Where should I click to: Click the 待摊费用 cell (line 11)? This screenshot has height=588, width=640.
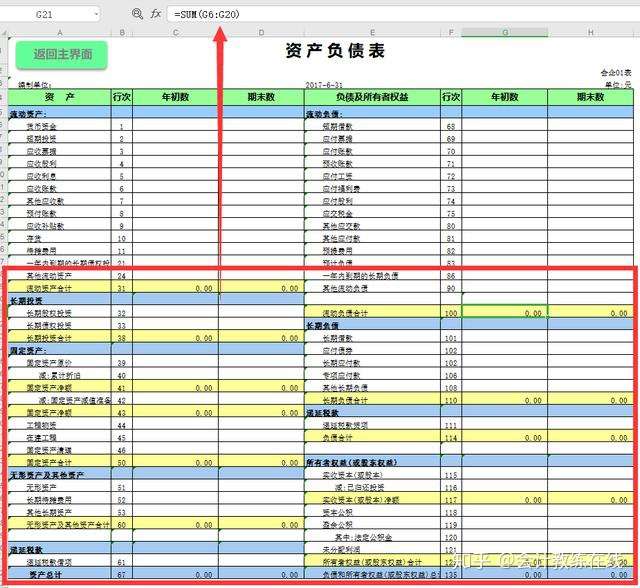(60, 251)
